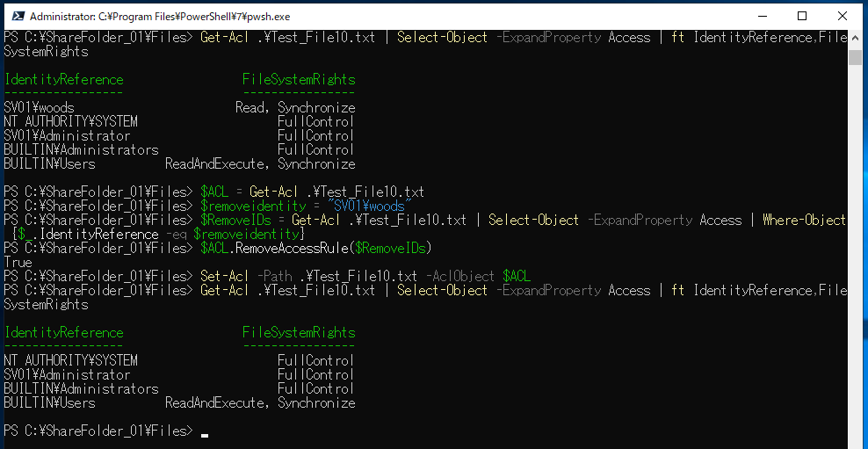Minimize the PowerShell window
The height and width of the screenshot is (449, 868).
(761, 16)
